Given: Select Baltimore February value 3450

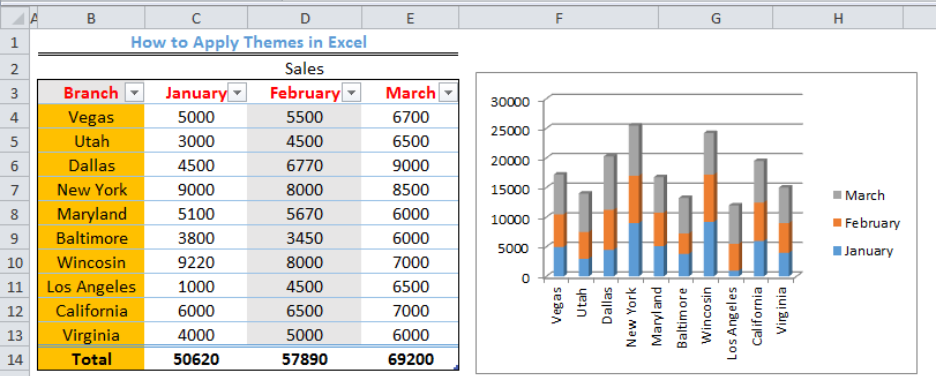Looking at the screenshot, I should 304,238.
